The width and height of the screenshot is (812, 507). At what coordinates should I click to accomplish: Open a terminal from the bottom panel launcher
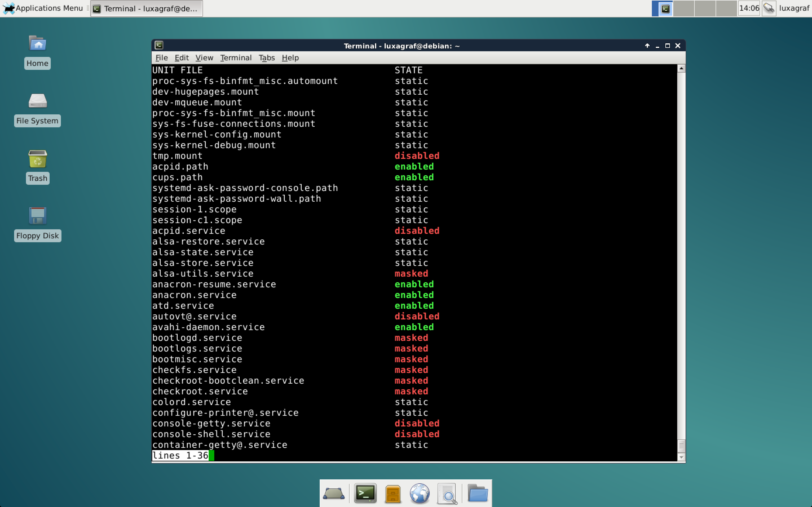pos(366,493)
